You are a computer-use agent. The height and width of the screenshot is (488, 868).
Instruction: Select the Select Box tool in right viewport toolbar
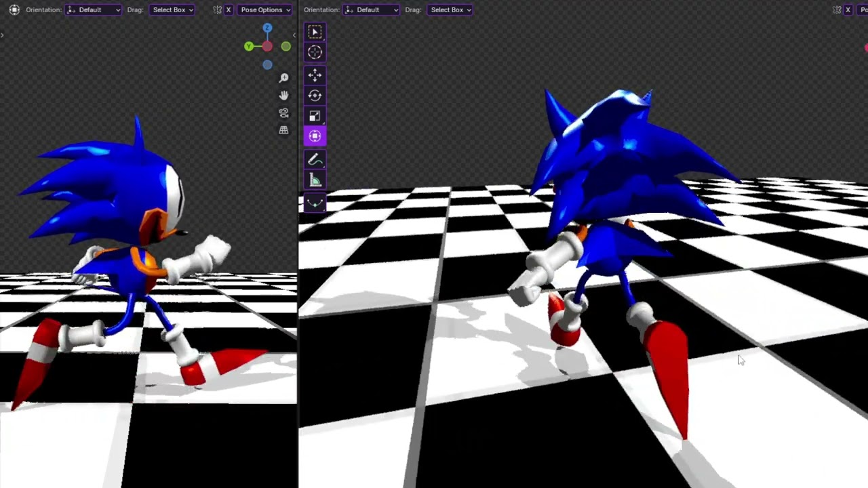tap(315, 32)
